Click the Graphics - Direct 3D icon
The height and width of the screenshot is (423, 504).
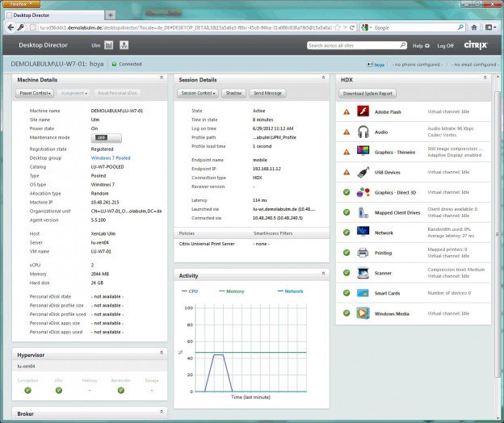(363, 192)
